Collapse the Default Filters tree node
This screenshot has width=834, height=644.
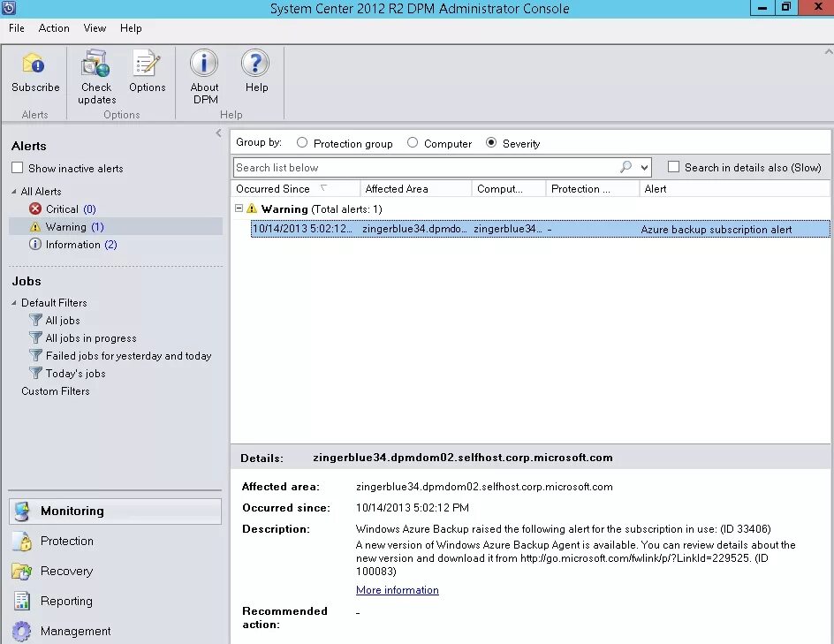[14, 303]
